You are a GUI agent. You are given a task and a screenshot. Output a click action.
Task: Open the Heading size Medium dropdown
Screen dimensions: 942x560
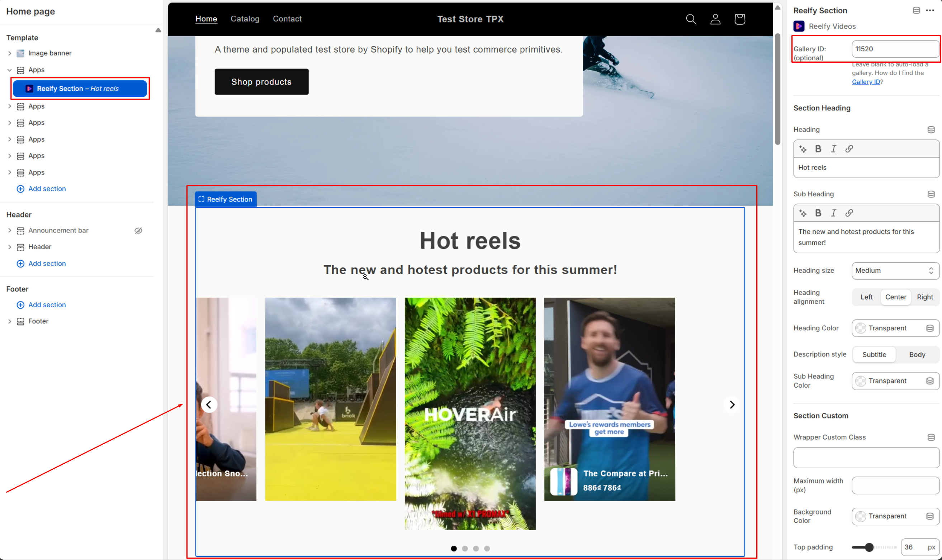coord(895,271)
